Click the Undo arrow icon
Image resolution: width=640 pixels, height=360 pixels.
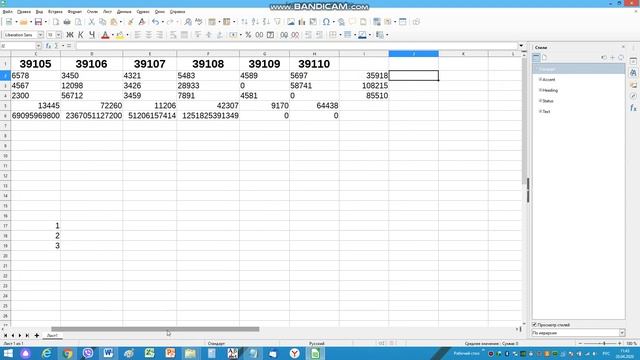(156, 22)
